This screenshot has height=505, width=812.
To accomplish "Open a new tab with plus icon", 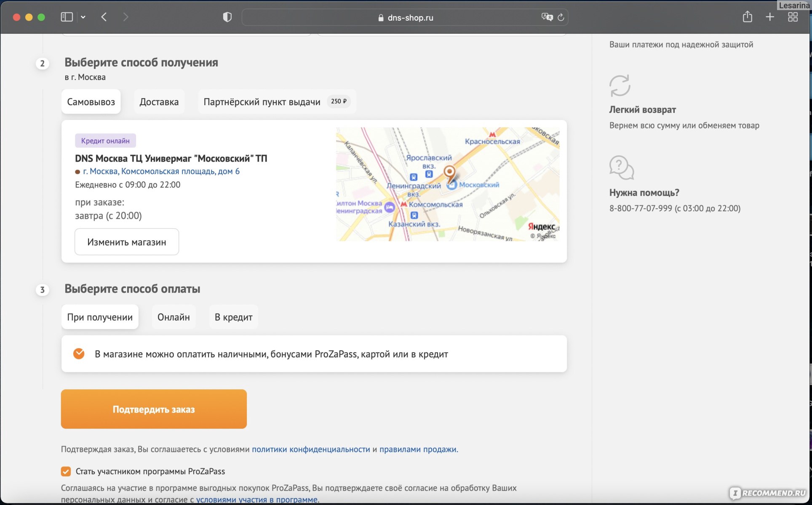I will point(770,17).
